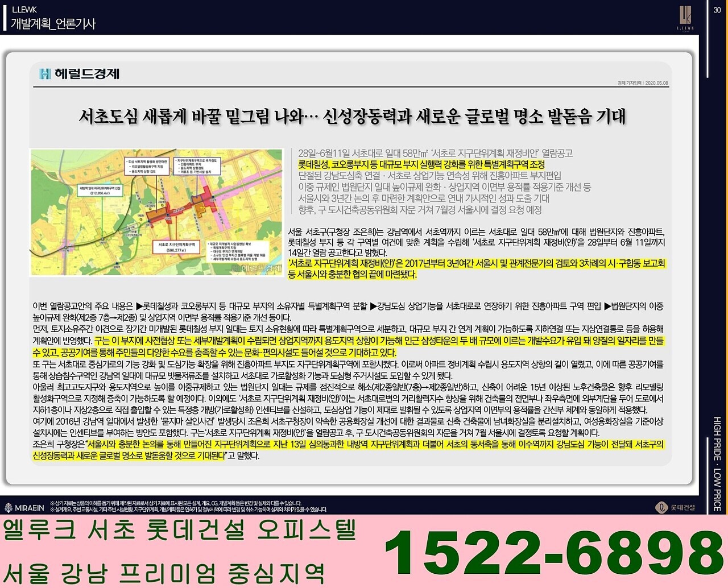
Task: Click the highlighted sentence "'서초로 지구단위계획 재정비(안)'은 2017년부터"
Action: point(476,269)
